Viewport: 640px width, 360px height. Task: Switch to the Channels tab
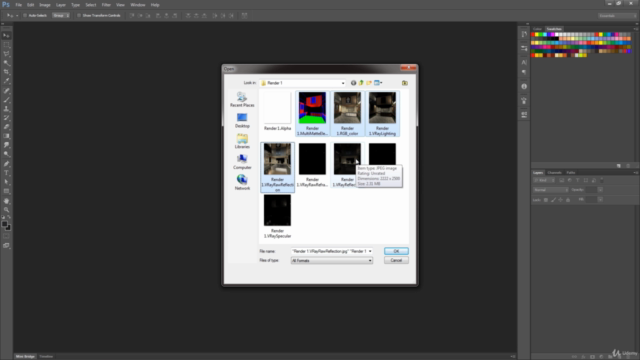click(x=554, y=173)
